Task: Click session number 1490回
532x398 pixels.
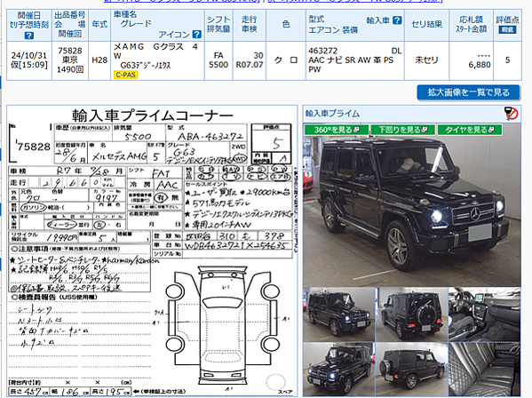Action: click(x=70, y=69)
